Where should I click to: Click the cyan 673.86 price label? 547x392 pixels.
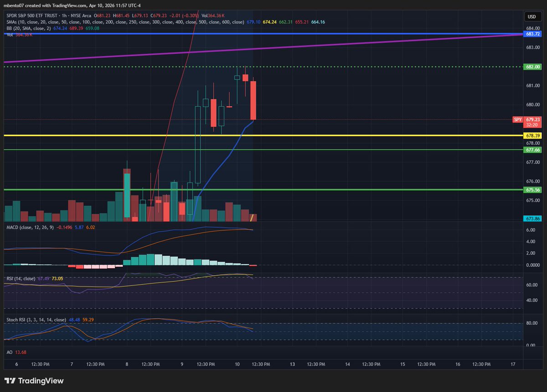click(x=533, y=219)
